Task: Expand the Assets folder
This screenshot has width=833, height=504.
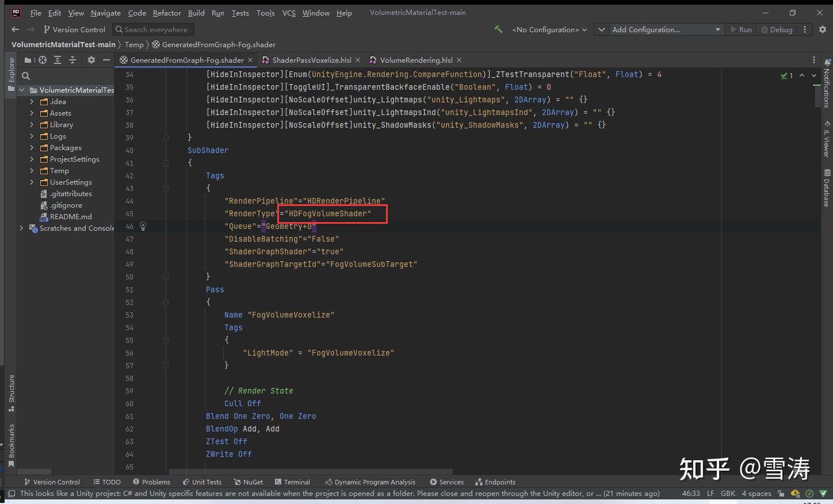Action: coord(32,113)
